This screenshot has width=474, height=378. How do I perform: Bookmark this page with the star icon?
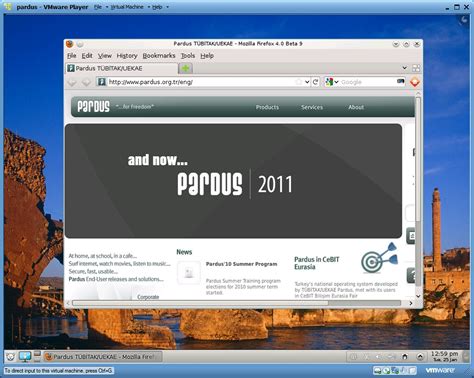299,82
